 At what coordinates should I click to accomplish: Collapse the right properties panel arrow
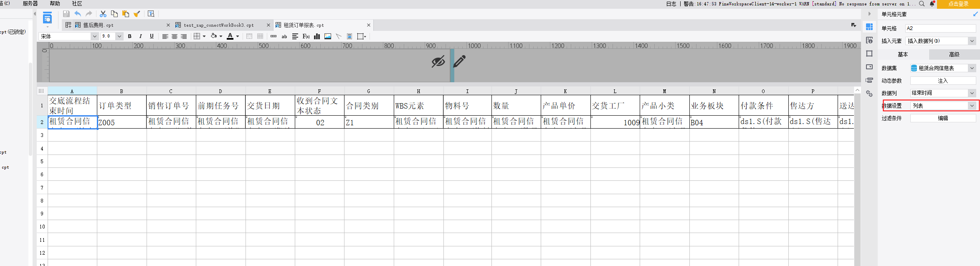click(869, 14)
